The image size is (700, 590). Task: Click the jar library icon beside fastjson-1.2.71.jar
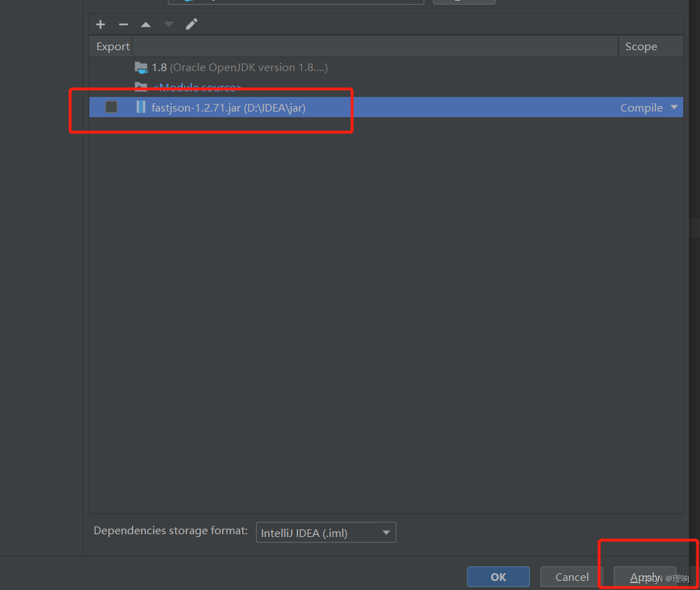(140, 107)
